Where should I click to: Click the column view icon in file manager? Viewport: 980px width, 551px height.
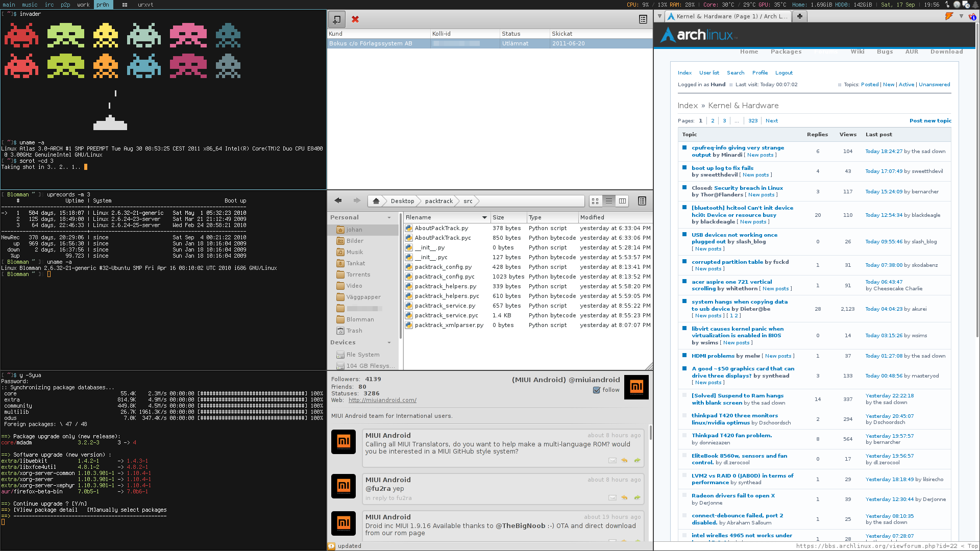pos(622,201)
